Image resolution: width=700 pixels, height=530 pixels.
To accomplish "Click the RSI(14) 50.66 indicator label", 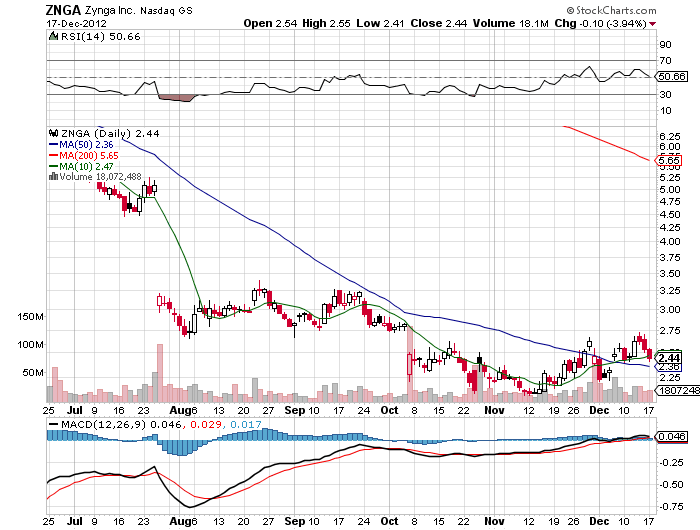I will [x=100, y=37].
